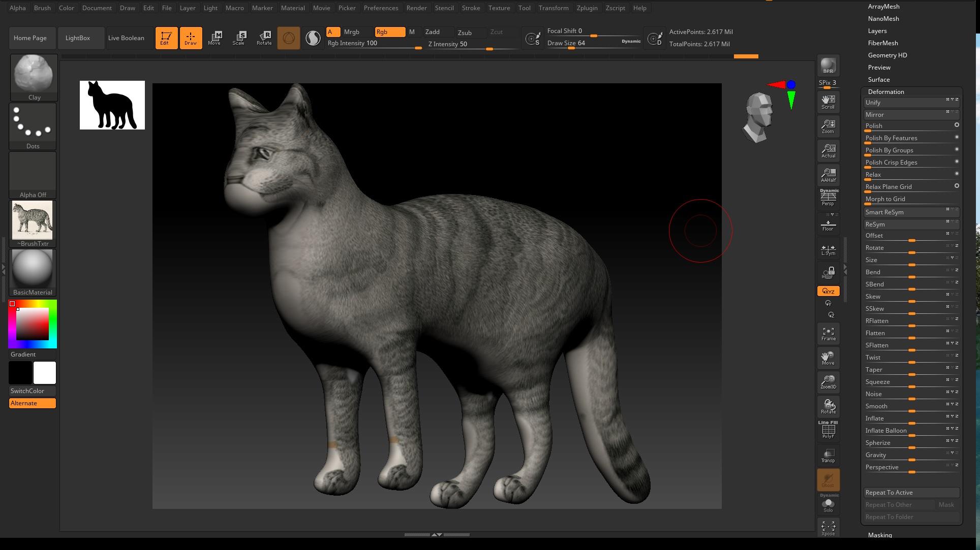This screenshot has width=980, height=550.
Task: Collapse the Deformation subpalette
Action: [x=886, y=92]
